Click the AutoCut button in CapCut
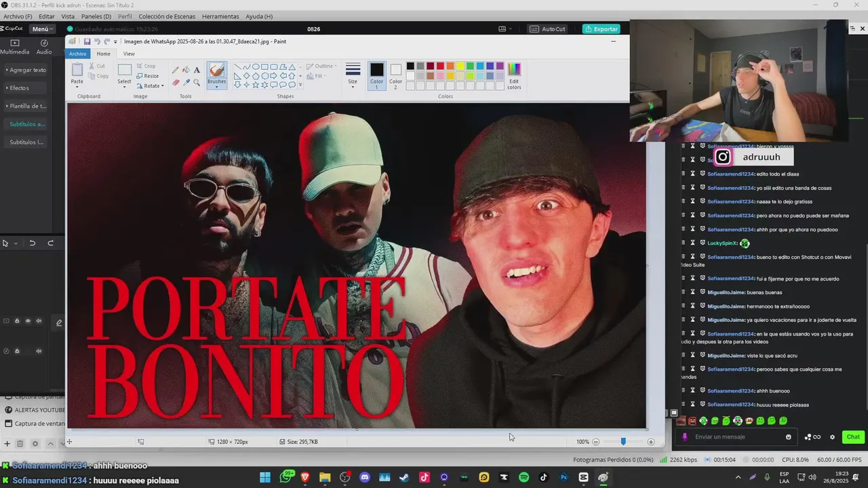 coord(548,29)
